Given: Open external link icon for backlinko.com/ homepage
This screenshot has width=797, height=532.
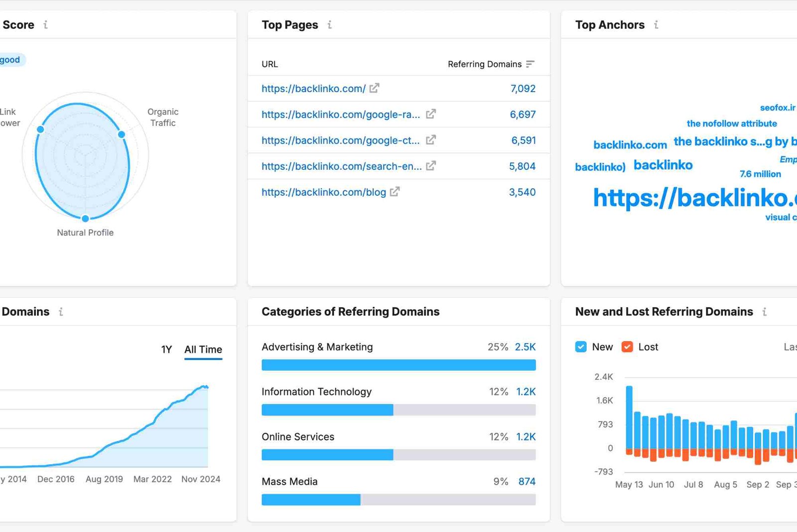Looking at the screenshot, I should pos(374,88).
